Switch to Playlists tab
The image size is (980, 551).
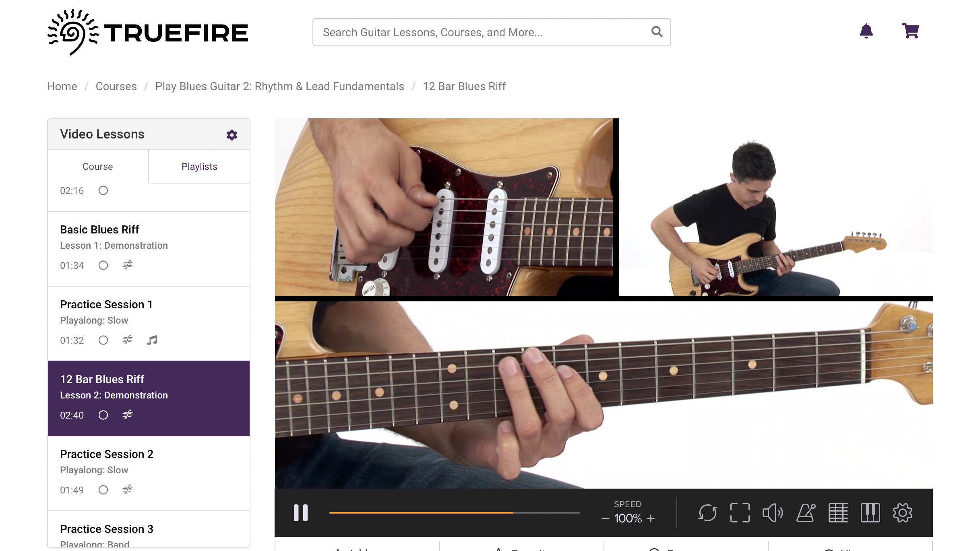198,166
